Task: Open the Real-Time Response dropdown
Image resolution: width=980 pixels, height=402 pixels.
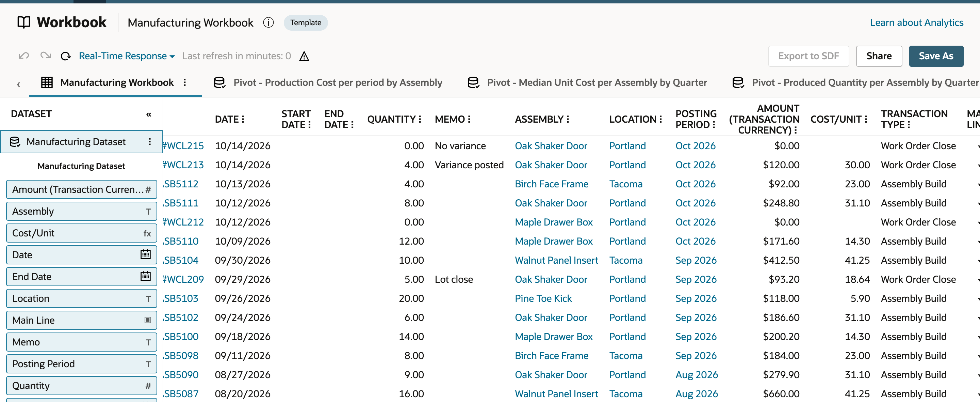Action: pyautogui.click(x=126, y=56)
